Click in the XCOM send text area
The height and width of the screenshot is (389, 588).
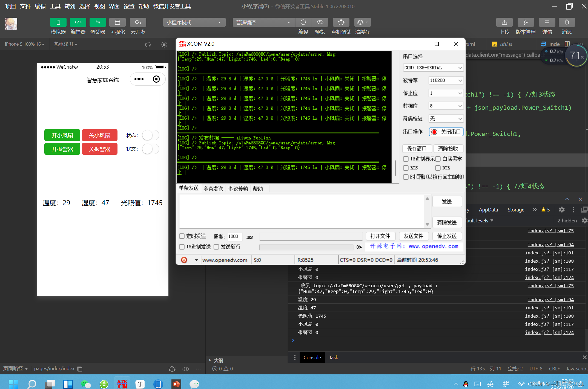pos(301,211)
